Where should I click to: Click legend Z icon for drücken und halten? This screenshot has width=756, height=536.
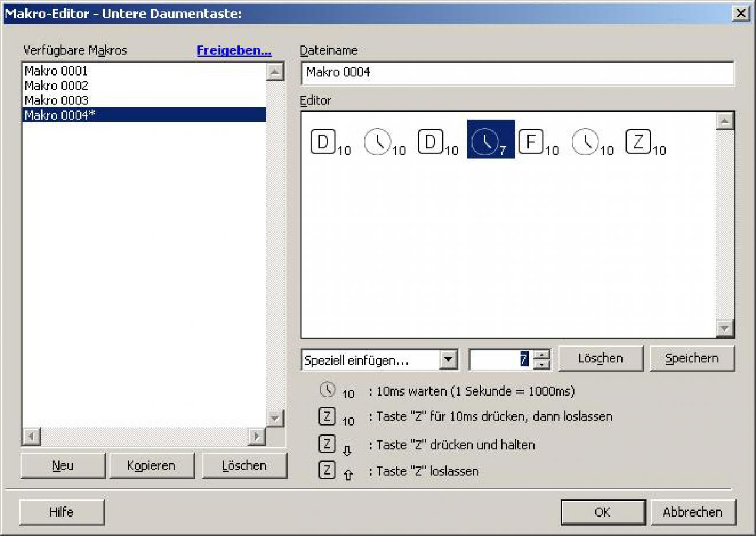point(327,444)
